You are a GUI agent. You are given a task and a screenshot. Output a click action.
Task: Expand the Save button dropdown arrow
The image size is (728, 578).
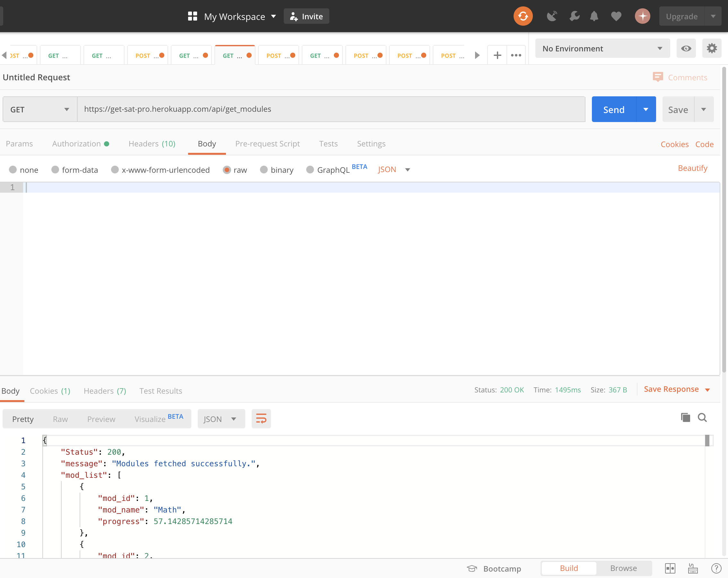tap(704, 109)
